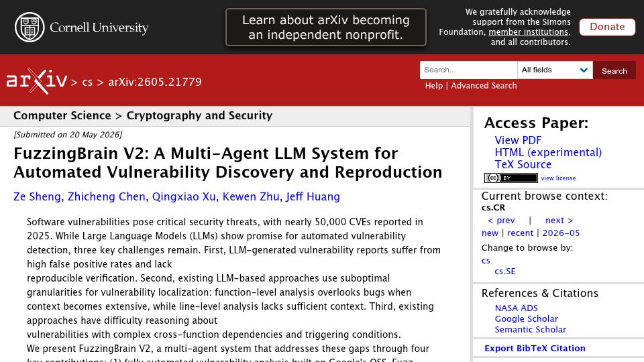
Task: Open the Cornell University logo link
Action: 81,27
